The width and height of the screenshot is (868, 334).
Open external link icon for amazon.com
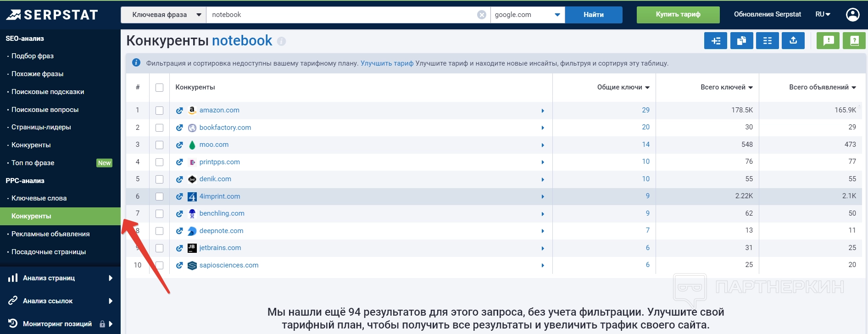tap(179, 111)
